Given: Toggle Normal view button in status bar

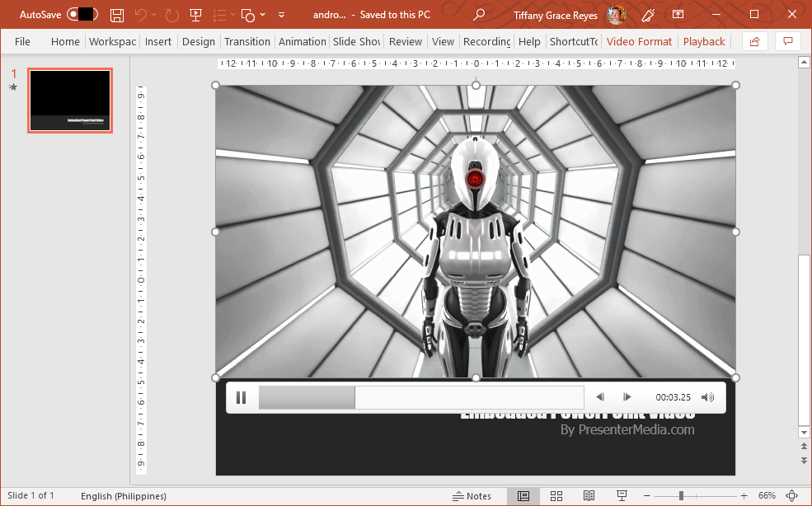Looking at the screenshot, I should [523, 496].
